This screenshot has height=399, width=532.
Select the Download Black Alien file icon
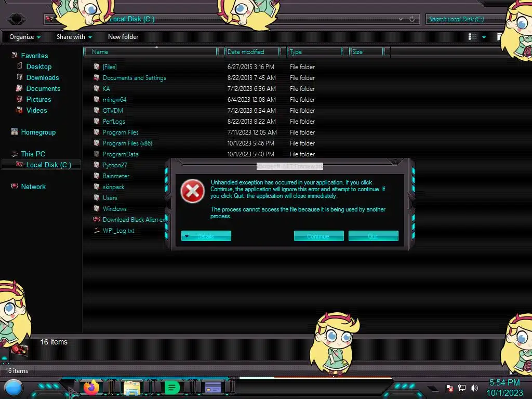97,219
